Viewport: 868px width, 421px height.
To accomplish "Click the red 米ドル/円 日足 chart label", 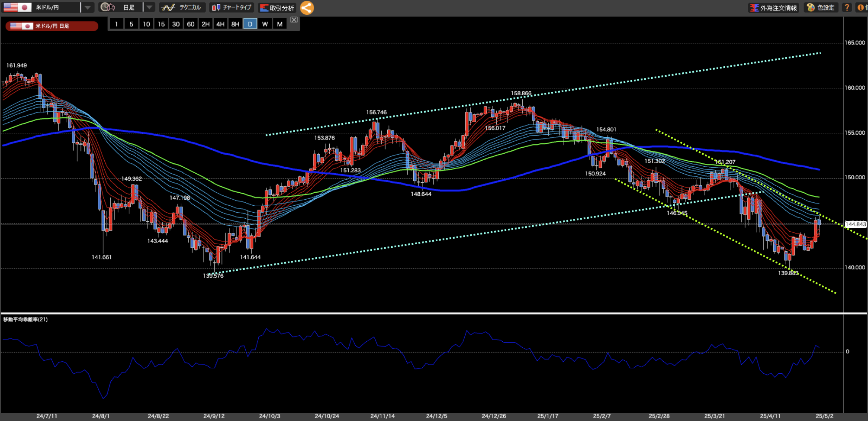I will [52, 26].
